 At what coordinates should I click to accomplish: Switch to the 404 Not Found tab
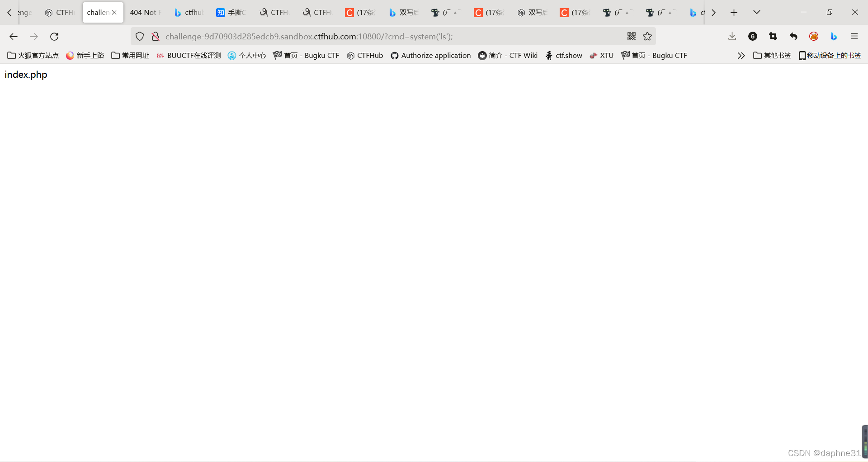pyautogui.click(x=146, y=13)
